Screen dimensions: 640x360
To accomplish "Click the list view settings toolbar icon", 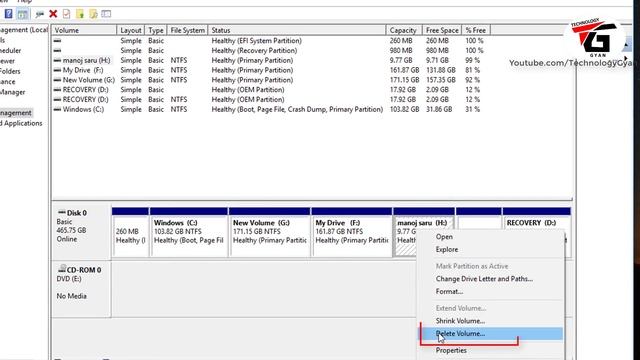I will point(106,14).
